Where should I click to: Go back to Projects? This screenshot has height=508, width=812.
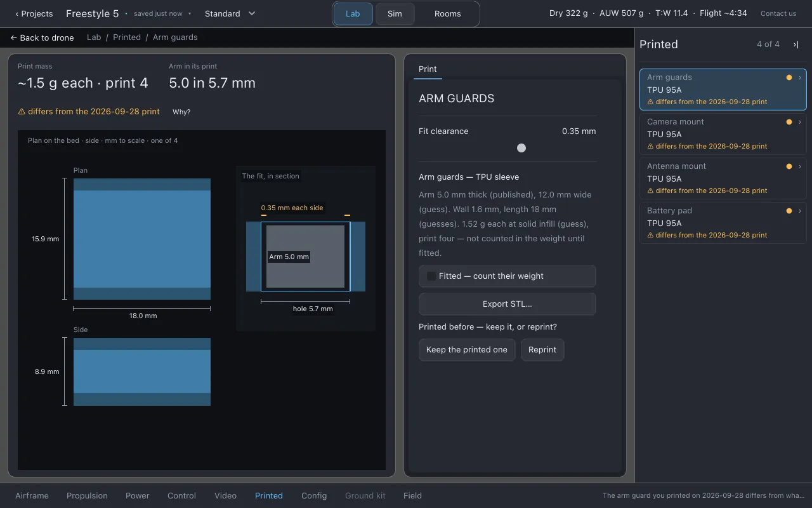click(34, 13)
